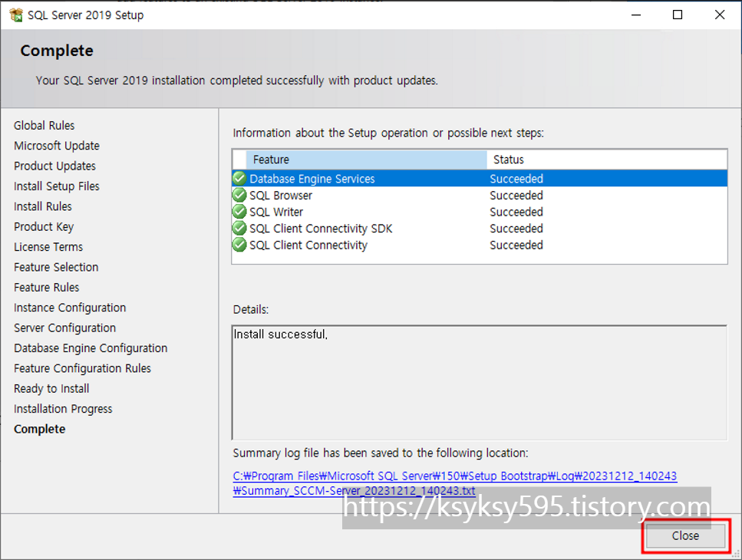Viewport: 742px width, 560px height.
Task: Click inside the Details text box
Action: pyautogui.click(x=480, y=383)
